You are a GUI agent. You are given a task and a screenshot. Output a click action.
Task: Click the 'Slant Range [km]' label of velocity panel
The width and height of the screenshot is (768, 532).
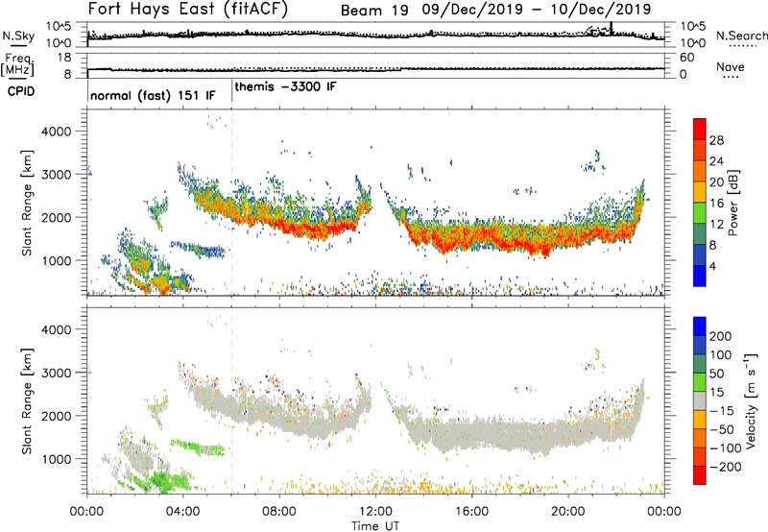pyautogui.click(x=27, y=401)
